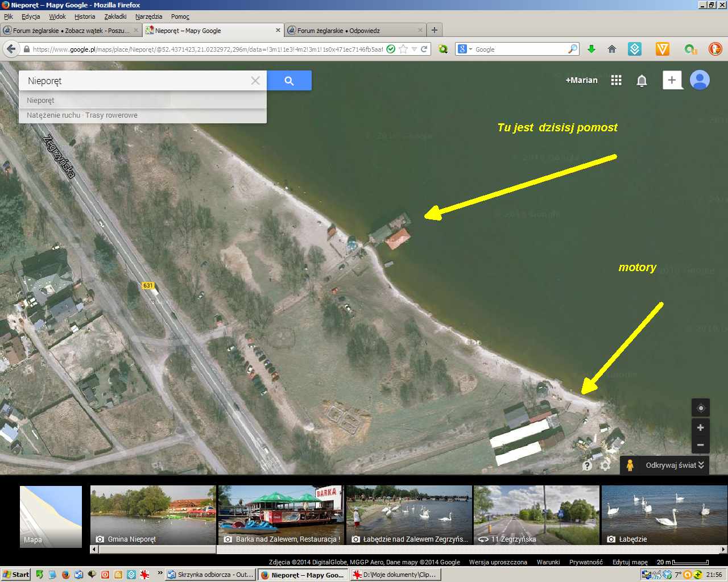Zoom out on the map
728x582 pixels.
pos(700,444)
